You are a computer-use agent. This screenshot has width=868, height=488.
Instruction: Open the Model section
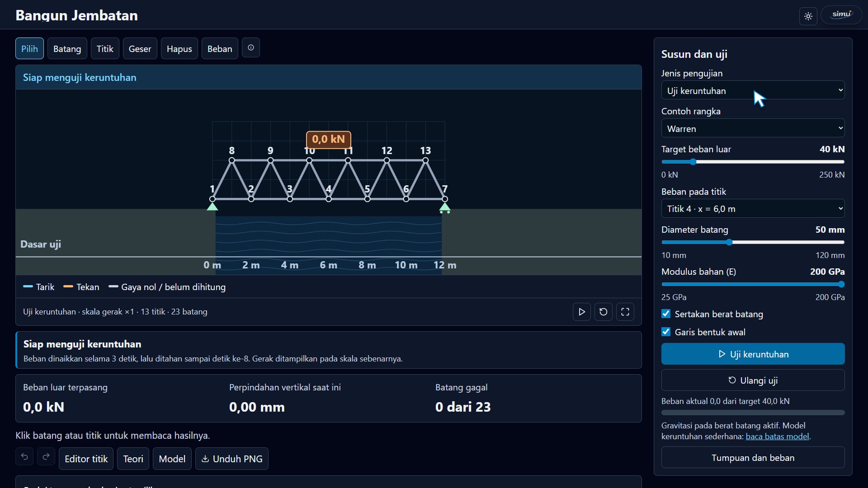click(172, 459)
